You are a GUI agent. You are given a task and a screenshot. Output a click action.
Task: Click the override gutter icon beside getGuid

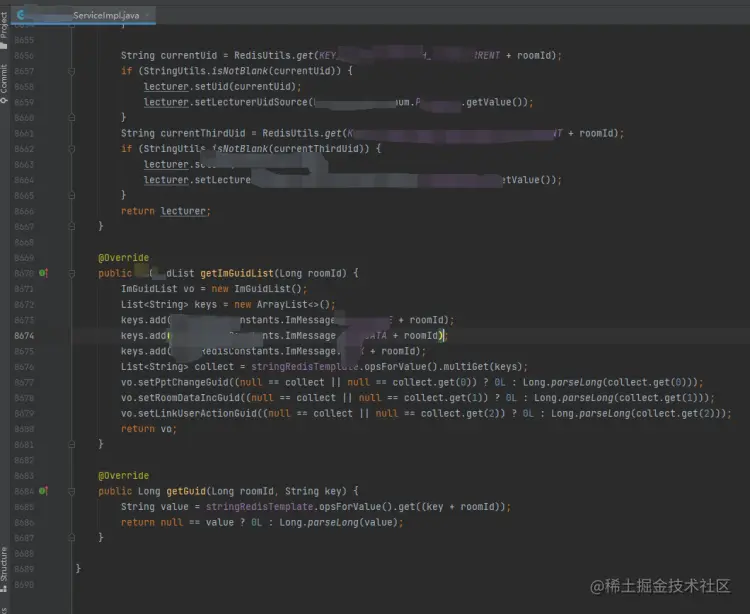tap(43, 491)
